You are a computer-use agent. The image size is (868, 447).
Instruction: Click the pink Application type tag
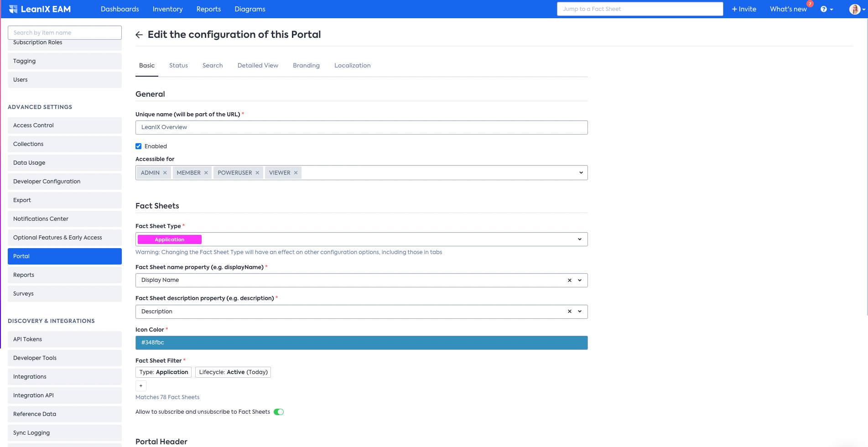click(x=170, y=239)
